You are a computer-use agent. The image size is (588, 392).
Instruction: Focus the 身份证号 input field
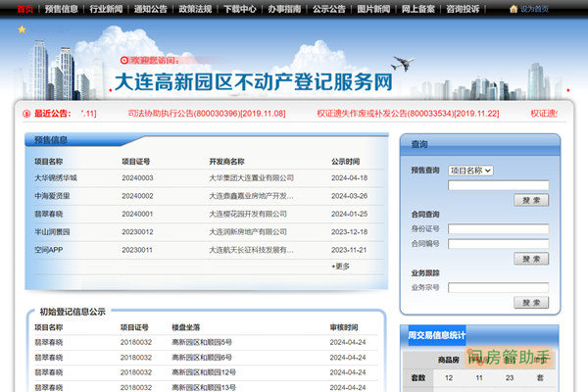tap(499, 228)
